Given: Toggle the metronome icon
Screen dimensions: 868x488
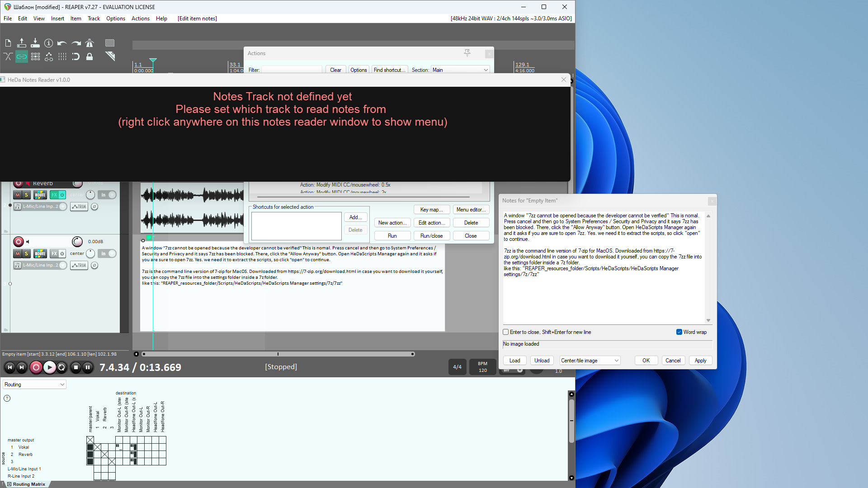Looking at the screenshot, I should click(90, 43).
